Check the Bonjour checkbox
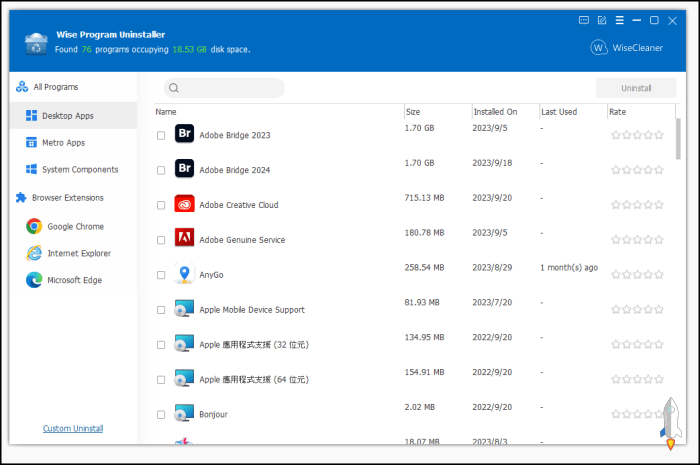Viewport: 700px width, 465px height. point(161,415)
